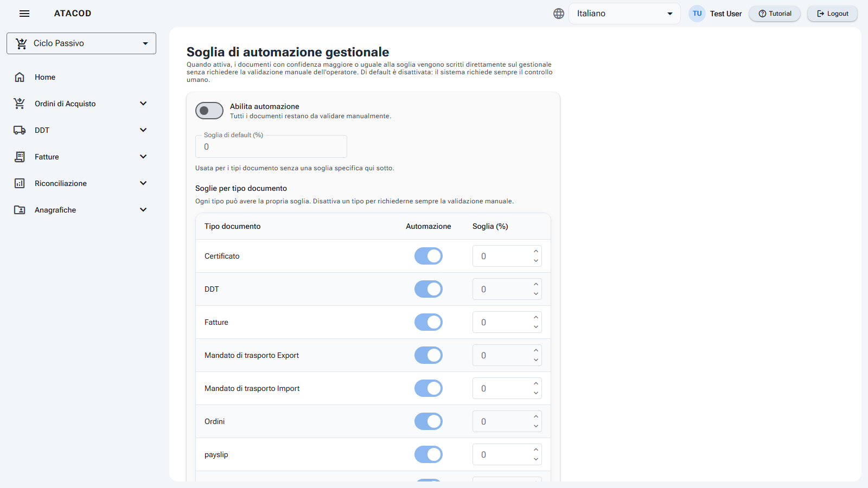Click the globe language icon
Screen dimensions: 868x488
click(x=559, y=14)
